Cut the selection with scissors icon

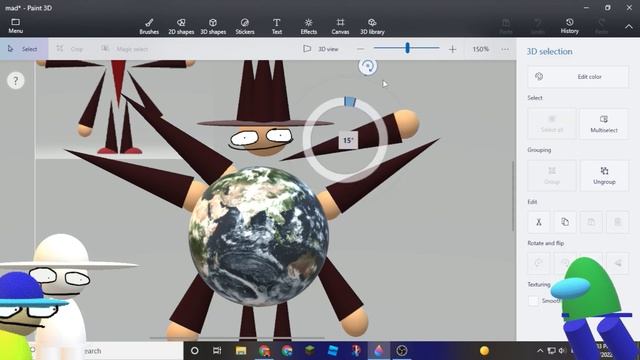539,222
